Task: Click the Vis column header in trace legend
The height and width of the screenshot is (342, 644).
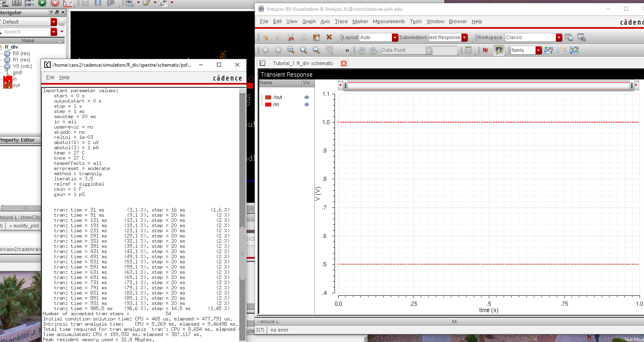Action: pos(308,83)
